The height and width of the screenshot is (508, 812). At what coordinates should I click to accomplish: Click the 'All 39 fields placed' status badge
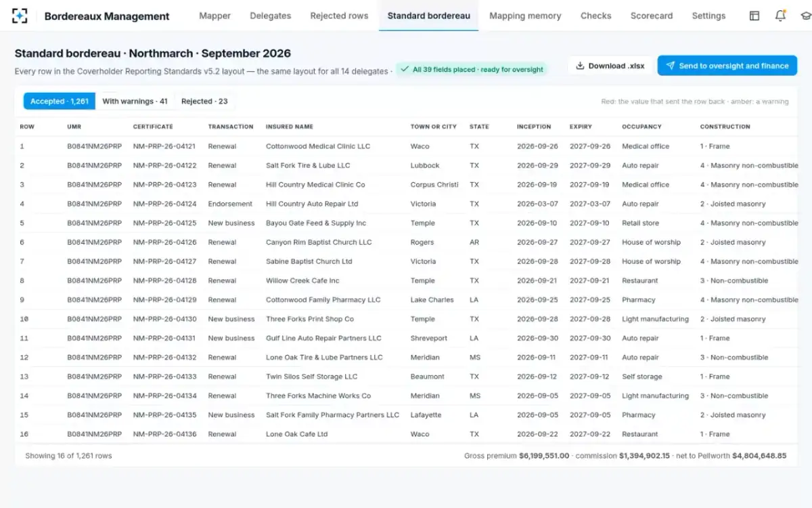tap(472, 69)
